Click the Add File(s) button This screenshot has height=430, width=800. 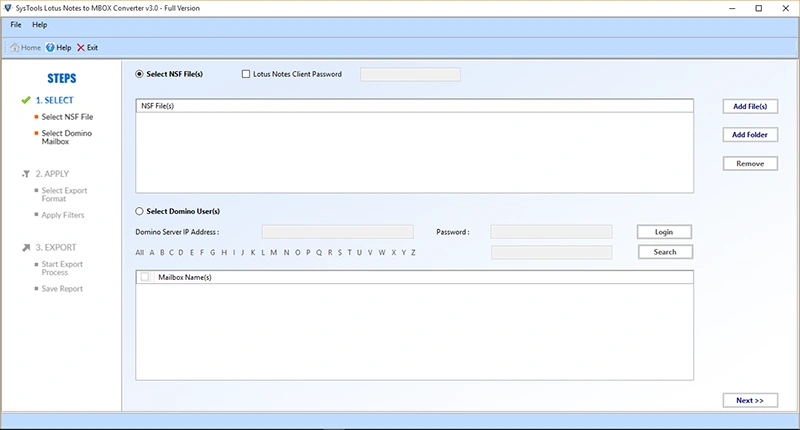(x=750, y=106)
